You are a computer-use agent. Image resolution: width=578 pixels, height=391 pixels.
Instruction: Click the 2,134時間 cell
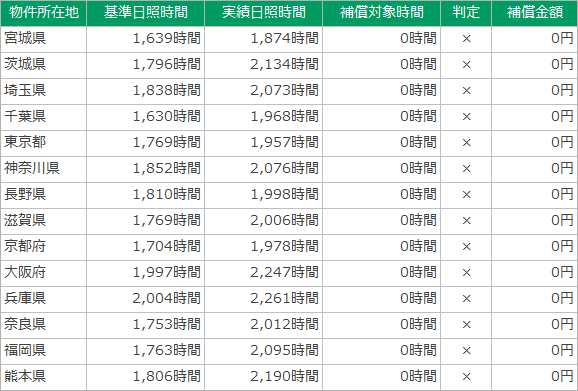(x=264, y=65)
